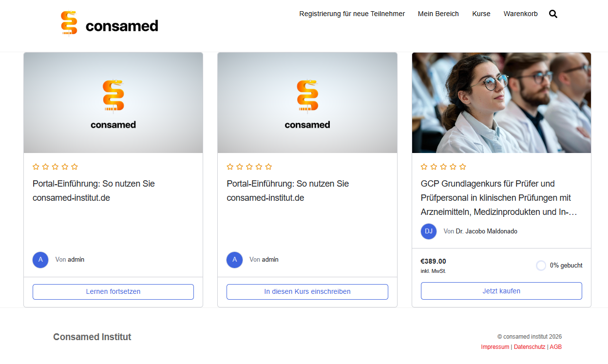Click the consamed logo in the header

[110, 24]
